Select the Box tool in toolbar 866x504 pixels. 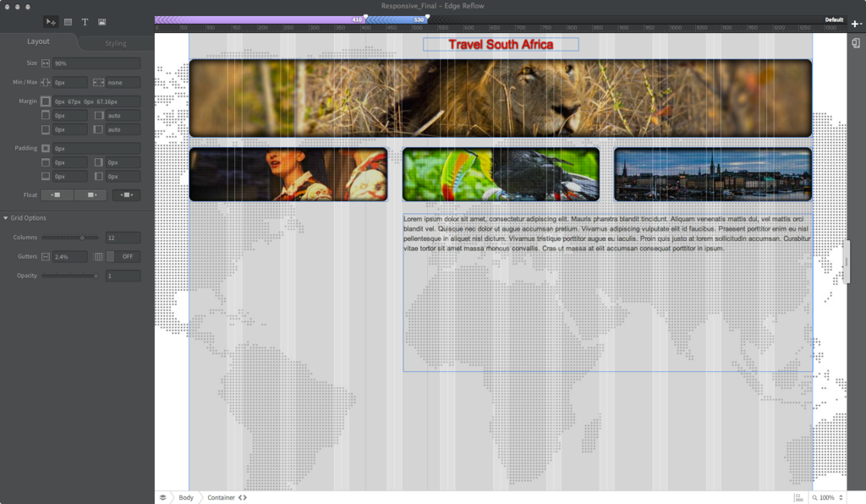(68, 22)
